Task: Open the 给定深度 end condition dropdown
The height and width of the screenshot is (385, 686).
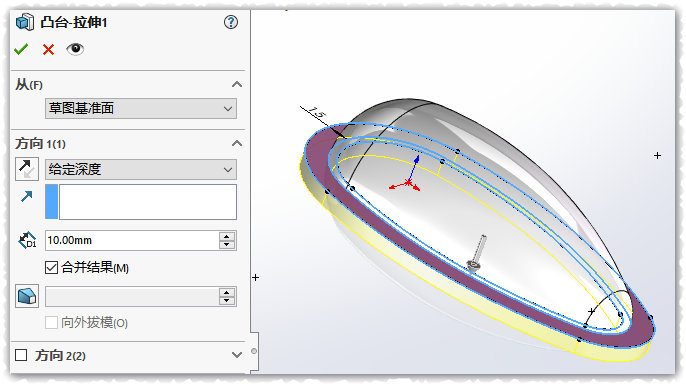Action: (x=141, y=169)
